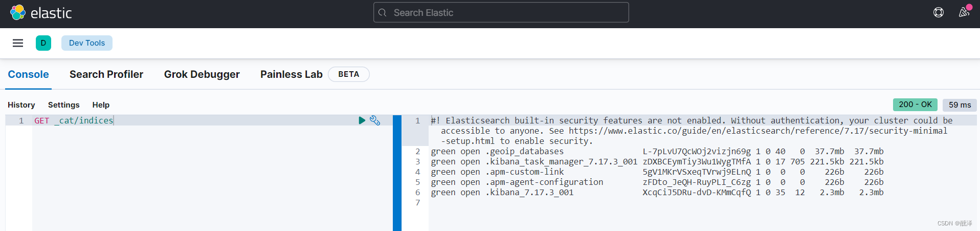Select the .apm-agent-configuration index row
This screenshot has height=231, width=980.
657,182
